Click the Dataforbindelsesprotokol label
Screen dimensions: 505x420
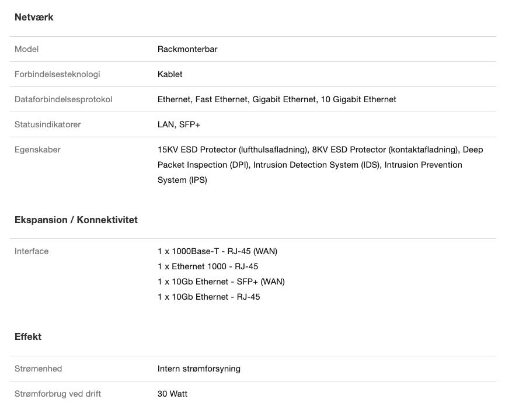(63, 99)
